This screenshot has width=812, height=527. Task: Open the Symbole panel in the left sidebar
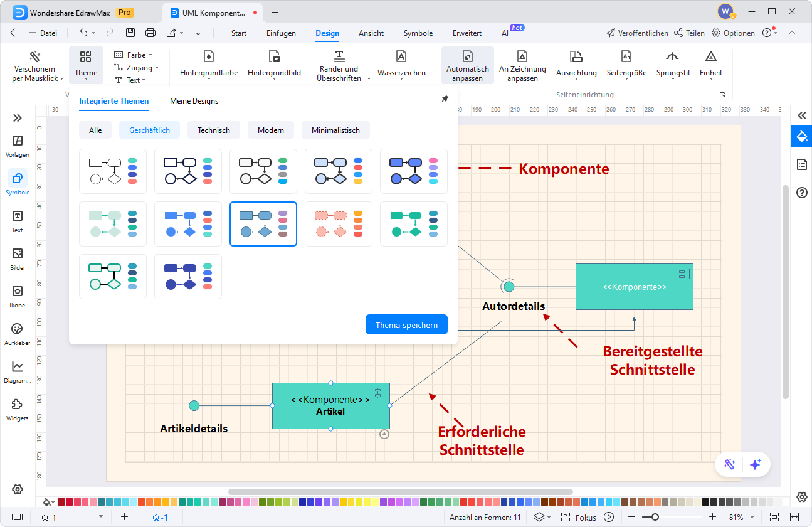(17, 183)
